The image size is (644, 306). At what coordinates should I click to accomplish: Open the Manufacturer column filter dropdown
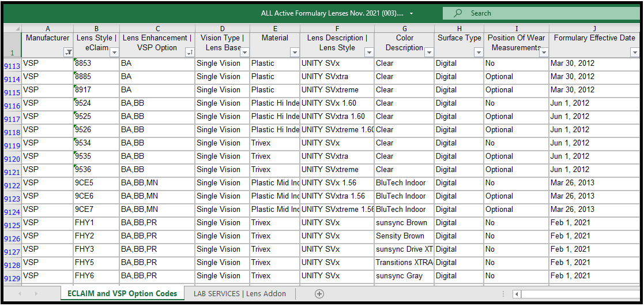tap(69, 52)
